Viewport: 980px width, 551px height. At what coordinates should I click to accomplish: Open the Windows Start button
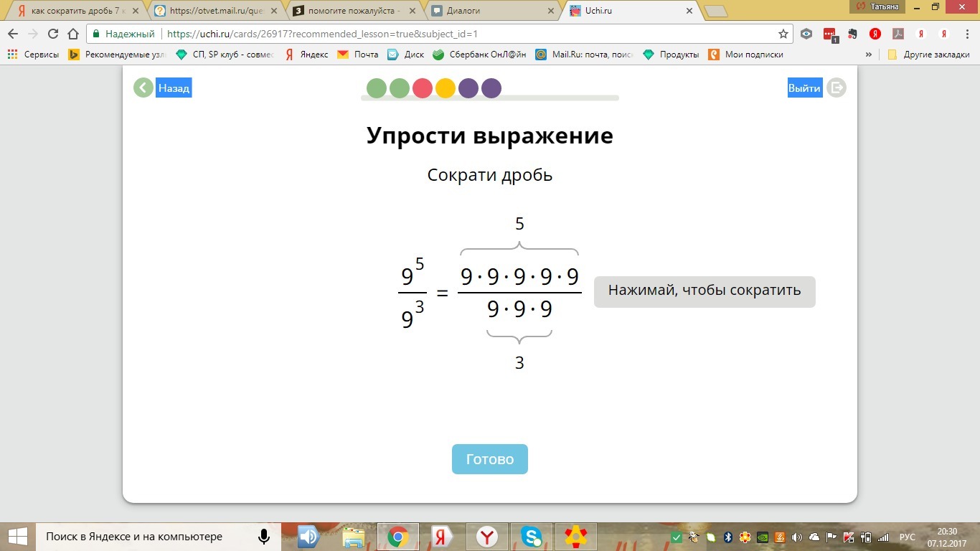coord(17,537)
